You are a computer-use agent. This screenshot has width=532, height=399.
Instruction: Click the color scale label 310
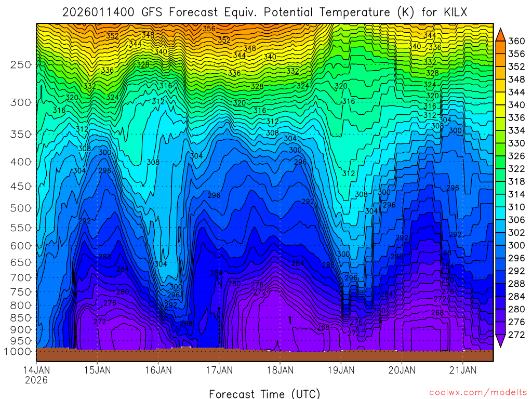tap(516, 207)
